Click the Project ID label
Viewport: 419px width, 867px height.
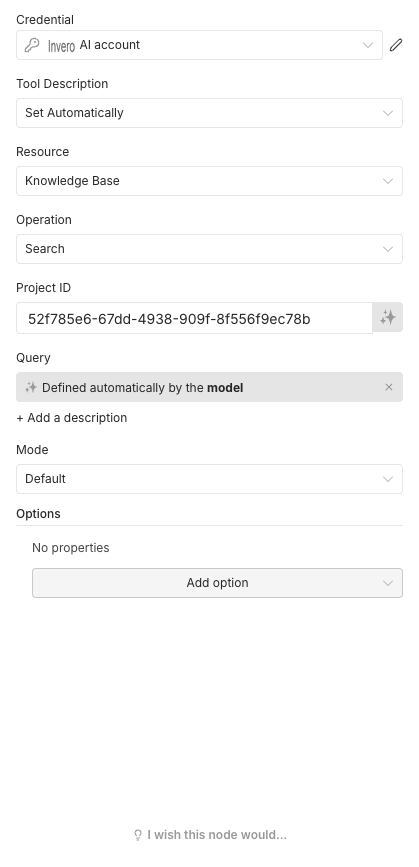[x=43, y=288]
